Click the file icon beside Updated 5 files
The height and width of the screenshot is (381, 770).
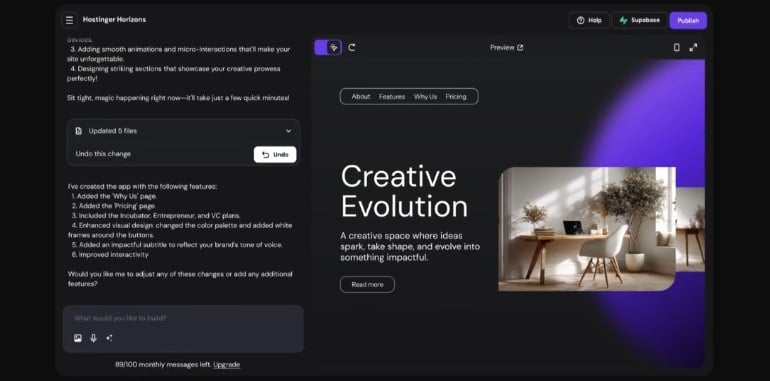[79, 131]
